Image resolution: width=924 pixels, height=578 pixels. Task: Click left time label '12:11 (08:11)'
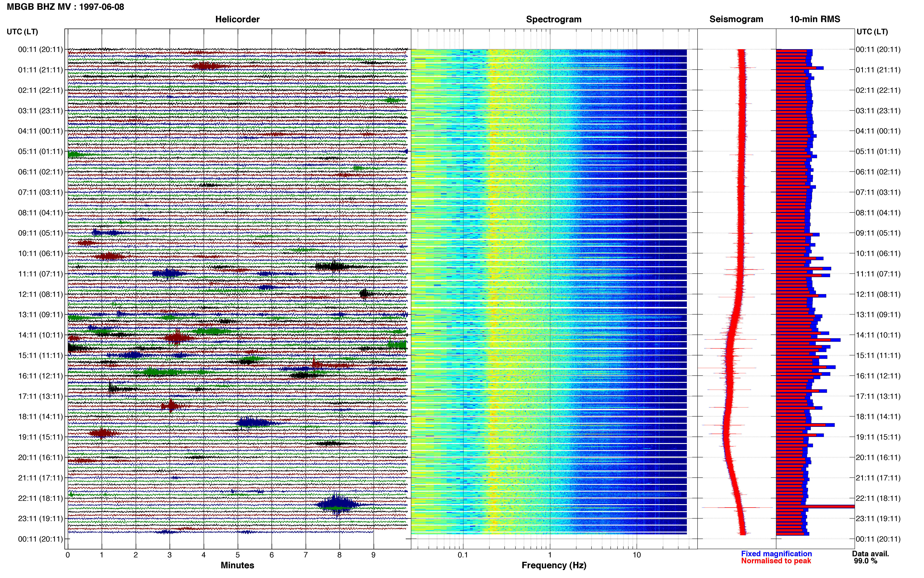(x=41, y=294)
